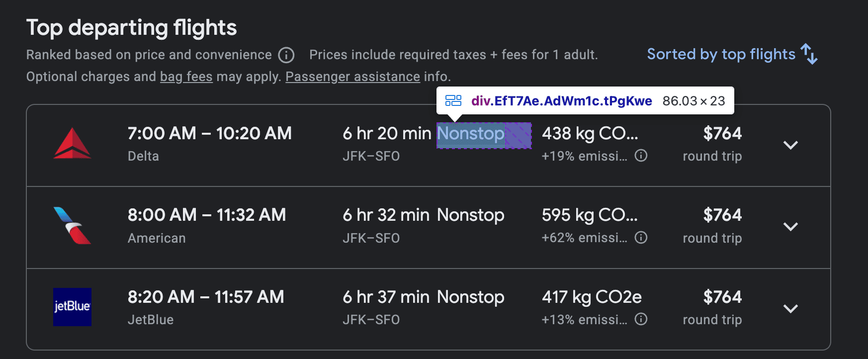Open the Passenger assistance link
Viewport: 868px width, 359px height.
[352, 77]
